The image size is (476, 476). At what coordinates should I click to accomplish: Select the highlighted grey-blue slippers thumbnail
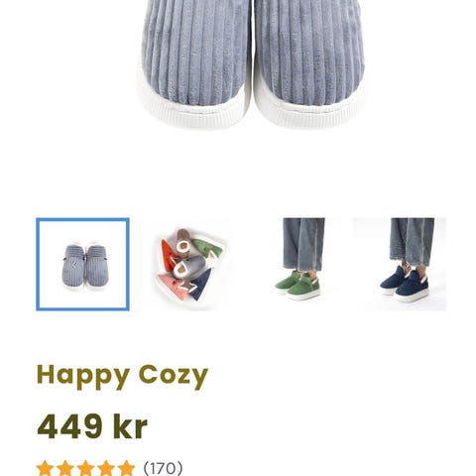click(x=82, y=264)
